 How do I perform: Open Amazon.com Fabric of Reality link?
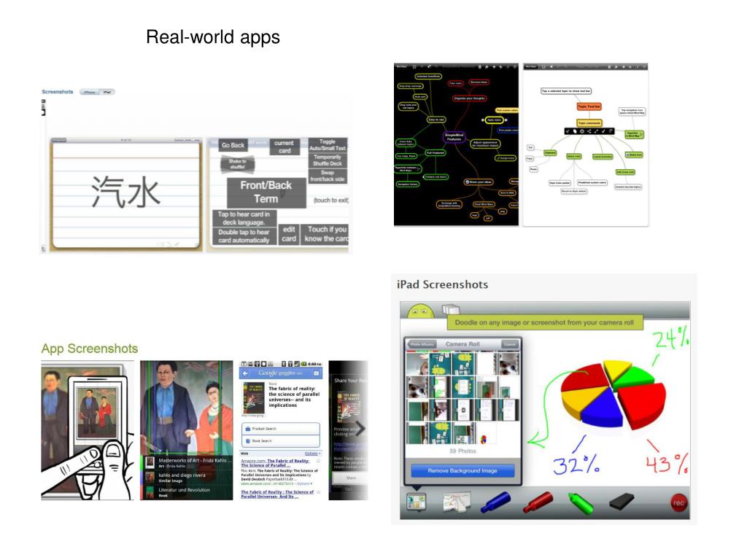coord(275,463)
